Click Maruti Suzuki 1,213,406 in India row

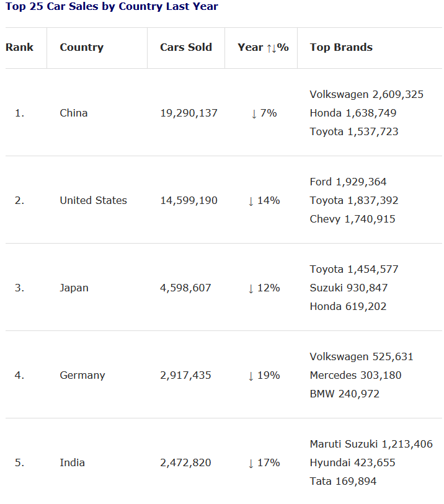(371, 444)
